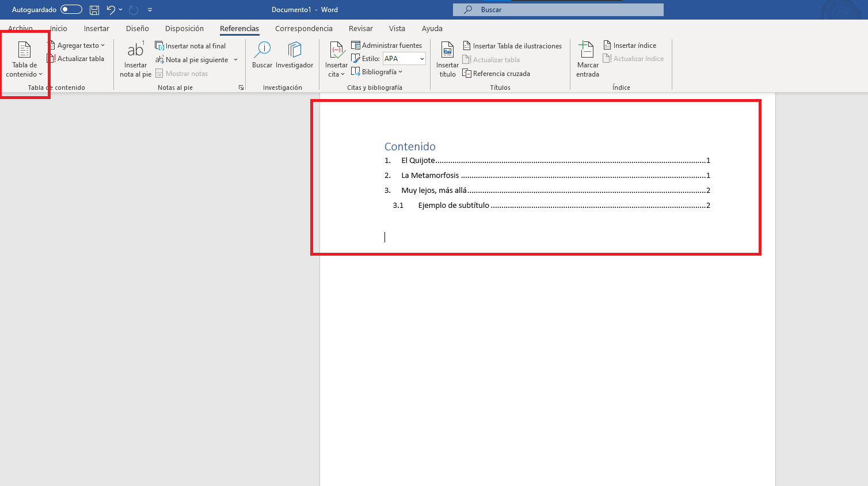The width and height of the screenshot is (868, 486).
Task: Toggle the Autoguardado switch
Action: click(x=71, y=10)
